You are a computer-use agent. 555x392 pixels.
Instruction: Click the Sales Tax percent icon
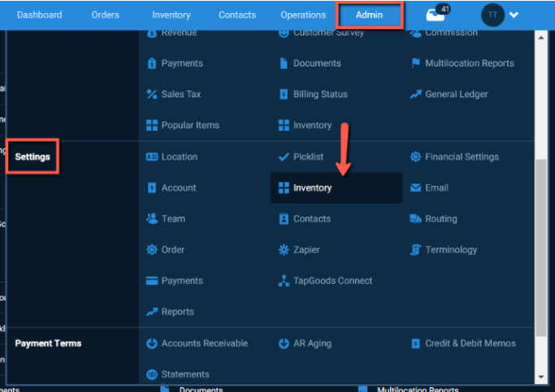[152, 94]
